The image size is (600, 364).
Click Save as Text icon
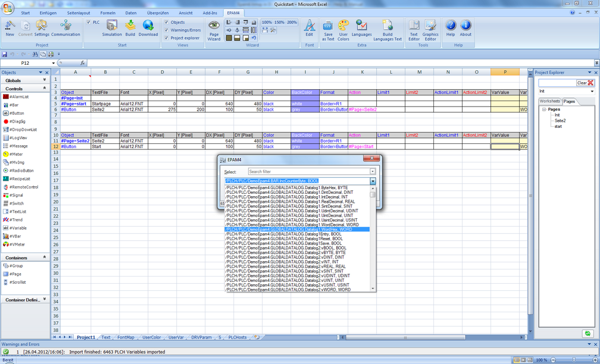[328, 30]
